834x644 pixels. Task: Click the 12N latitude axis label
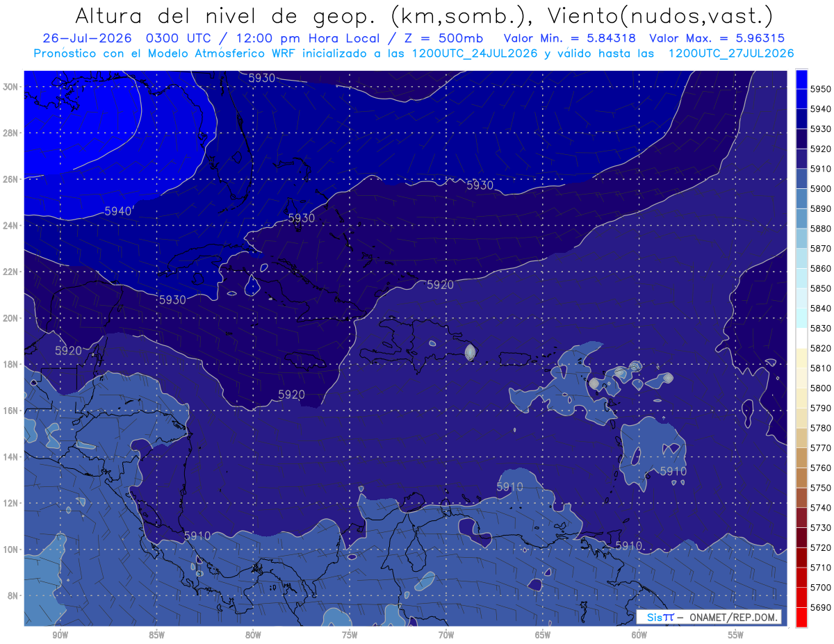click(11, 503)
